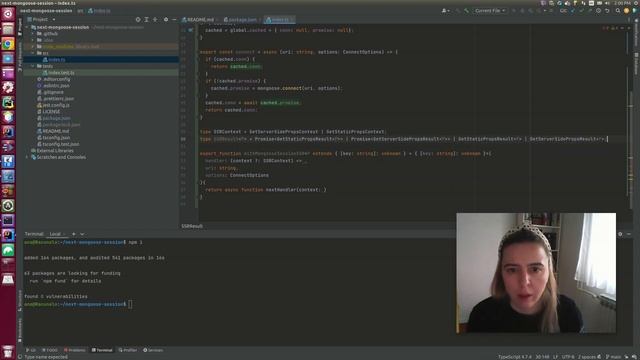
Task: Add a new terminal session with plus
Action: [x=74, y=234]
